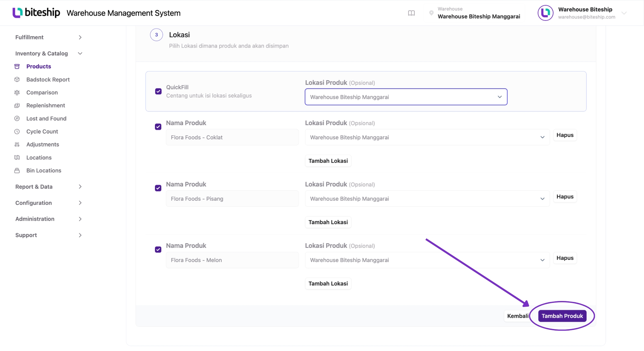Collapse the Inventory & Catalog section
644x351 pixels.
click(x=49, y=53)
